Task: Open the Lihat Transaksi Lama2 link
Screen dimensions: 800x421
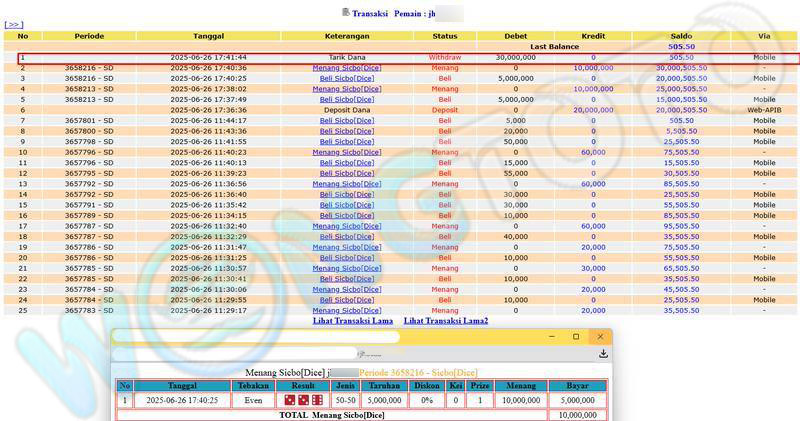Action: pyautogui.click(x=446, y=321)
